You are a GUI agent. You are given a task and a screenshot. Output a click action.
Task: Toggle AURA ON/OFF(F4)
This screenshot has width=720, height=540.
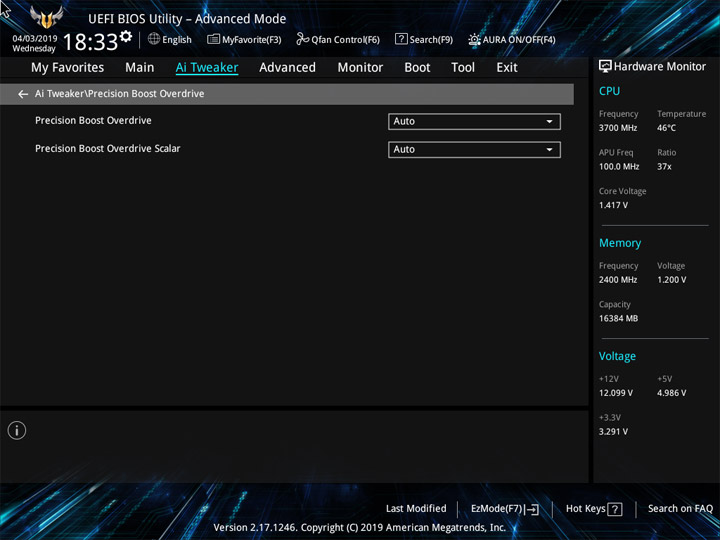[x=512, y=39]
